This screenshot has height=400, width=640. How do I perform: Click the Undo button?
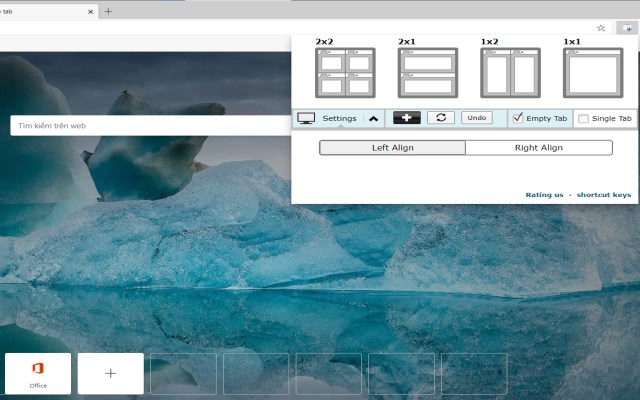click(x=477, y=118)
